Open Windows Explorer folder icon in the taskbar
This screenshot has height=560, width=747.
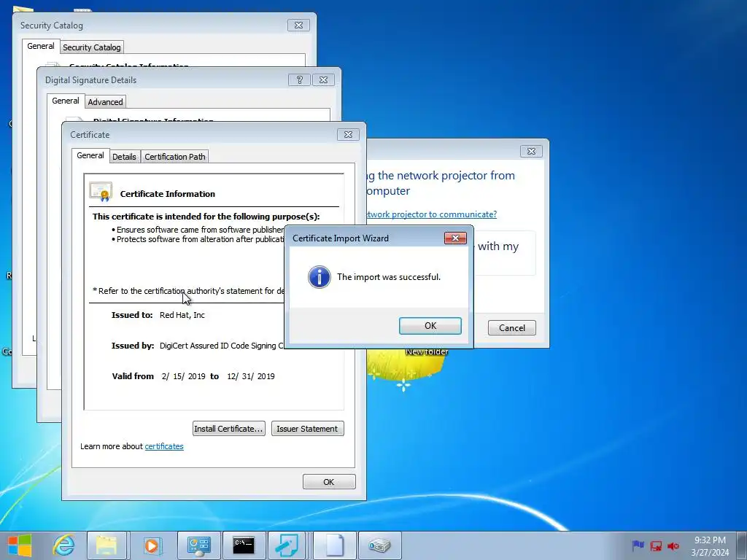pyautogui.click(x=107, y=545)
